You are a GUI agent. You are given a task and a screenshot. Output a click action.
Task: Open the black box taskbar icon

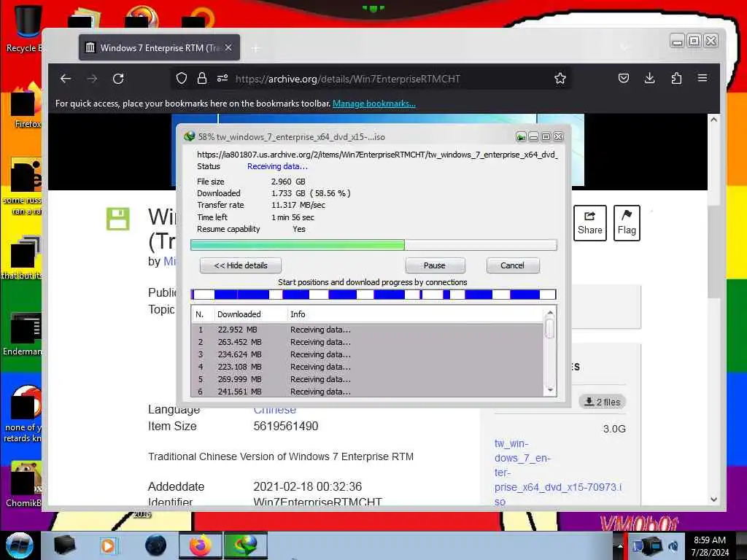coord(64,545)
